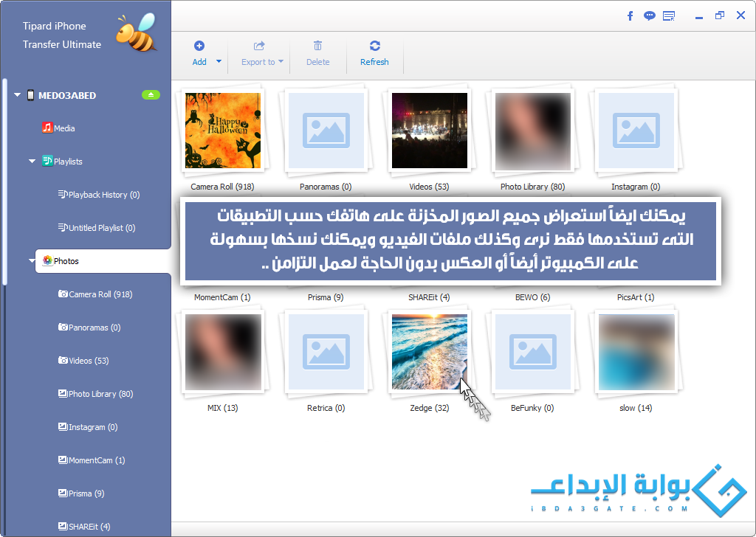Open the BeFunky album thumbnail

[x=533, y=352]
